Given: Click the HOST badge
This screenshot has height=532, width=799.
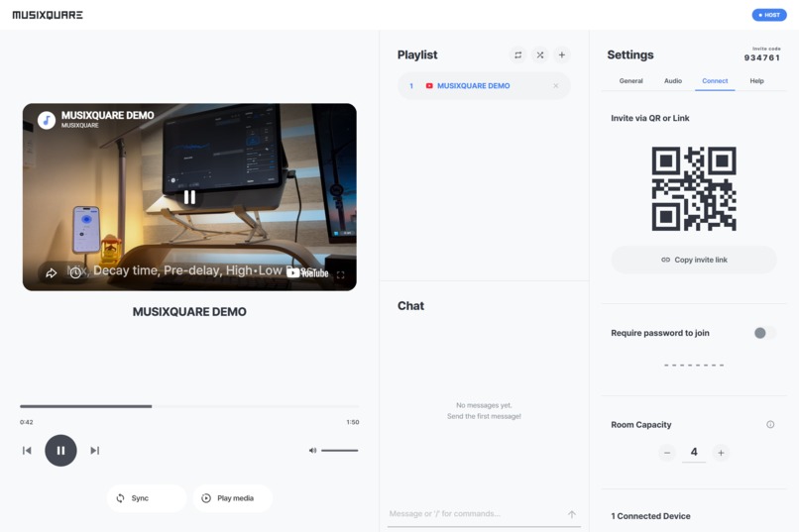Looking at the screenshot, I should [x=769, y=15].
